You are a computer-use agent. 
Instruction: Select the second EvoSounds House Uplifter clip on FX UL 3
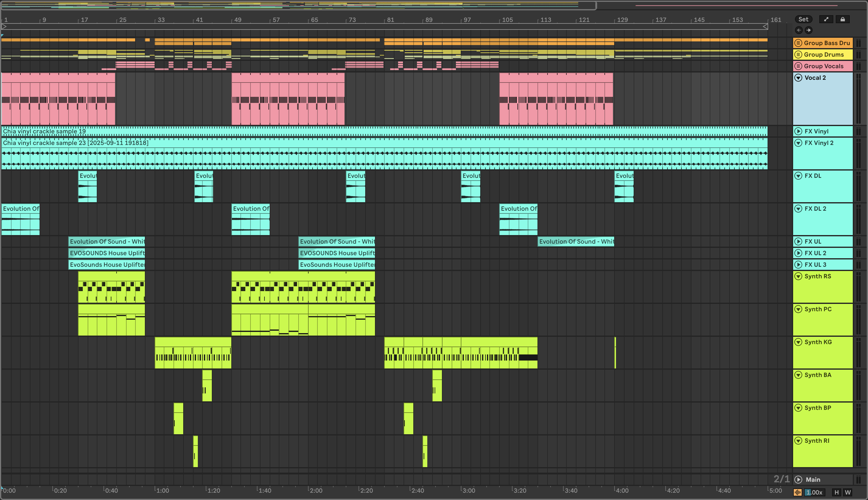337,265
